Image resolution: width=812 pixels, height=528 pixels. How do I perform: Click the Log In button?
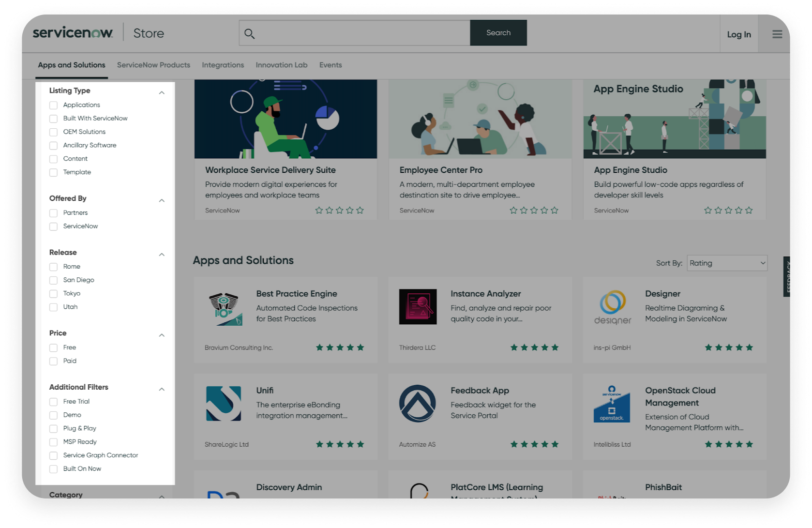point(738,34)
